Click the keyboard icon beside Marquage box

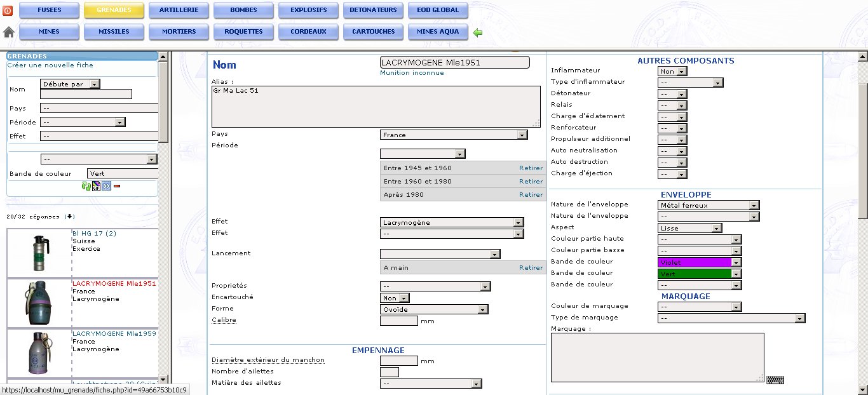(775, 380)
